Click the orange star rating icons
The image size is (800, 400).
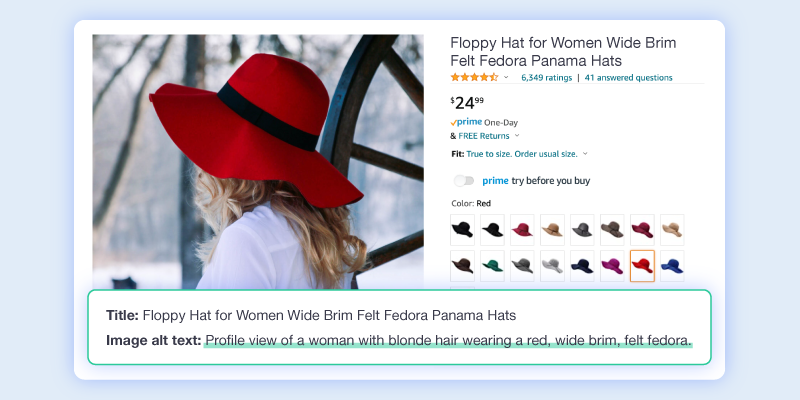[474, 78]
